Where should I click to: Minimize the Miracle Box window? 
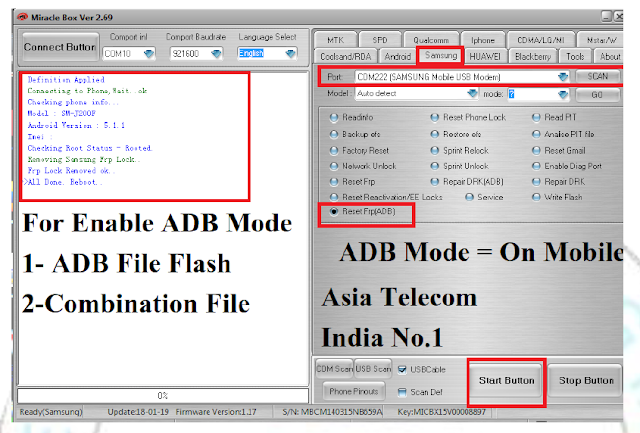(x=607, y=17)
